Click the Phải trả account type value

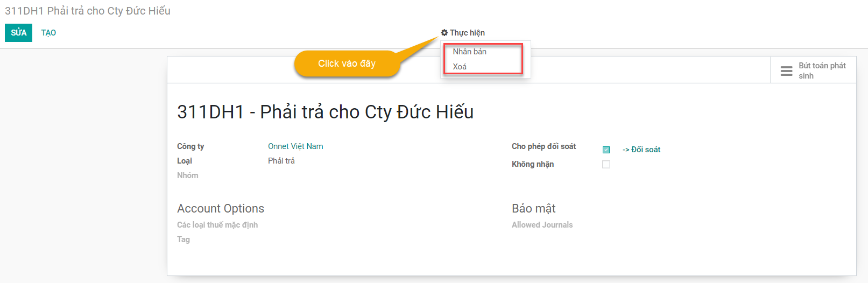point(281,161)
